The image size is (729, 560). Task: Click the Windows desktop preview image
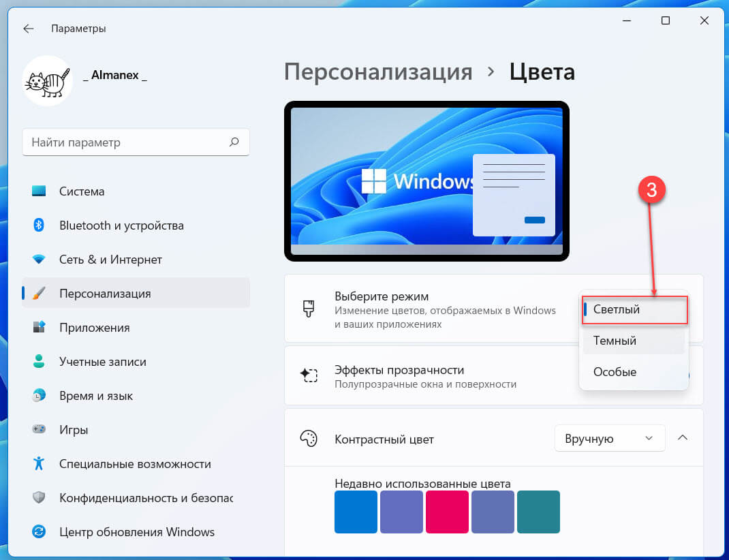426,181
